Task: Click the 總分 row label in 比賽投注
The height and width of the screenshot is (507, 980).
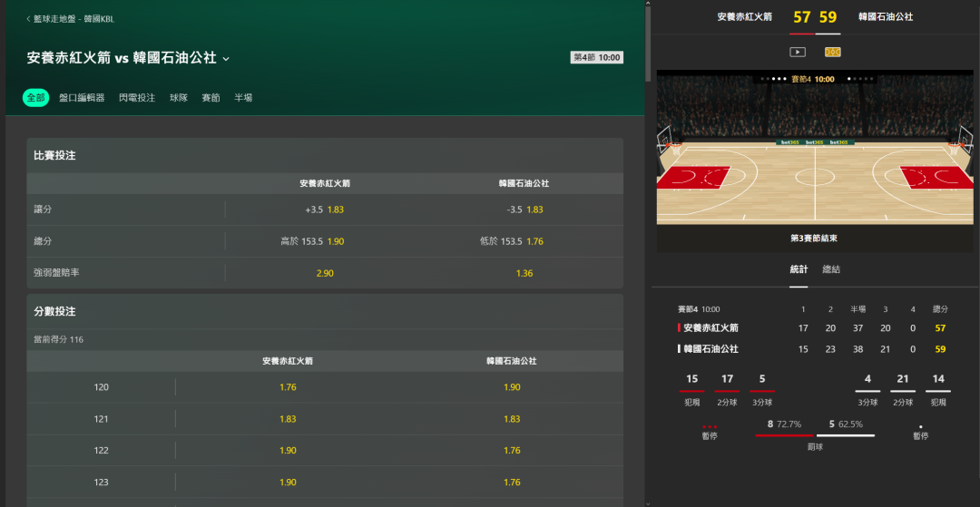Action: (43, 241)
